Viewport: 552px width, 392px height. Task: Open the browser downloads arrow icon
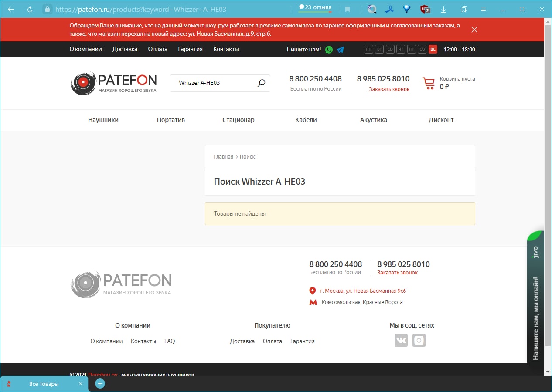[x=443, y=9]
